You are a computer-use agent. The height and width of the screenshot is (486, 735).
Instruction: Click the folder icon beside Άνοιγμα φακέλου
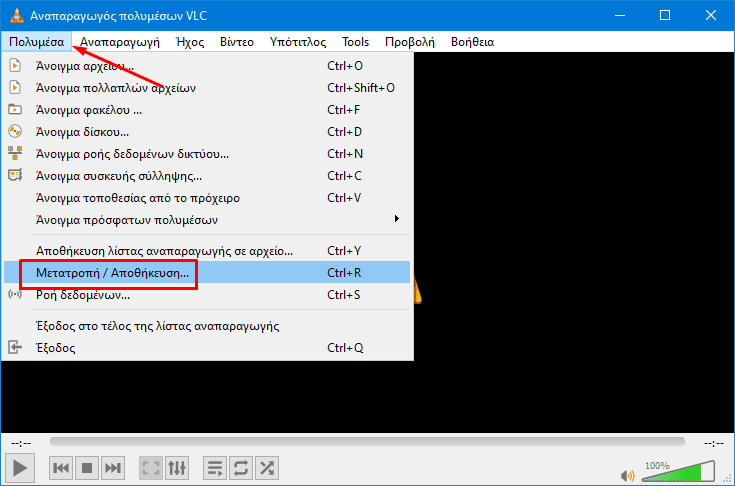[x=15, y=109]
